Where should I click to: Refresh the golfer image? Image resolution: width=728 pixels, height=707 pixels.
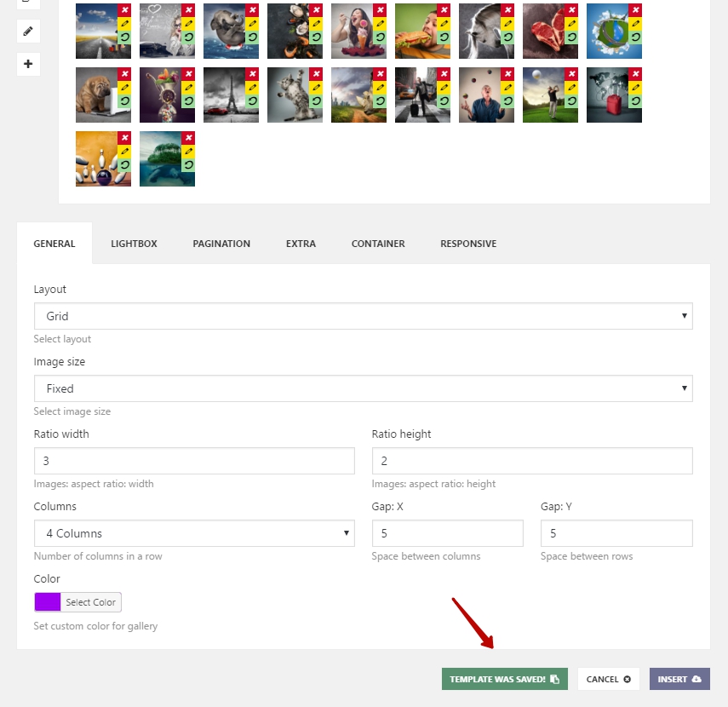click(571, 101)
